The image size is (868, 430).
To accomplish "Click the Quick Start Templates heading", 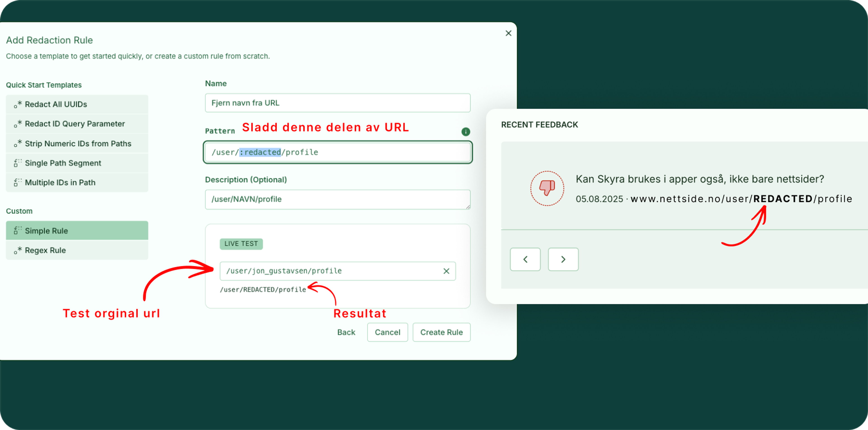I will click(44, 85).
